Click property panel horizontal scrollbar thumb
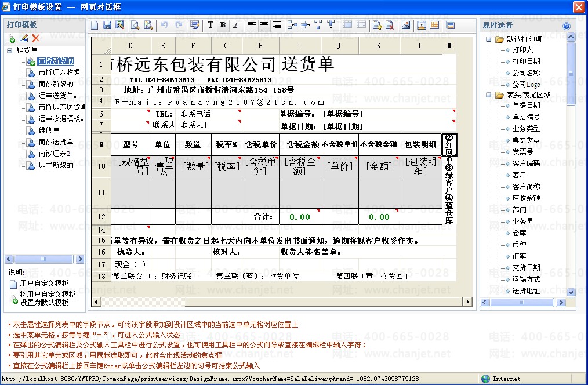The image size is (588, 385). (x=522, y=302)
